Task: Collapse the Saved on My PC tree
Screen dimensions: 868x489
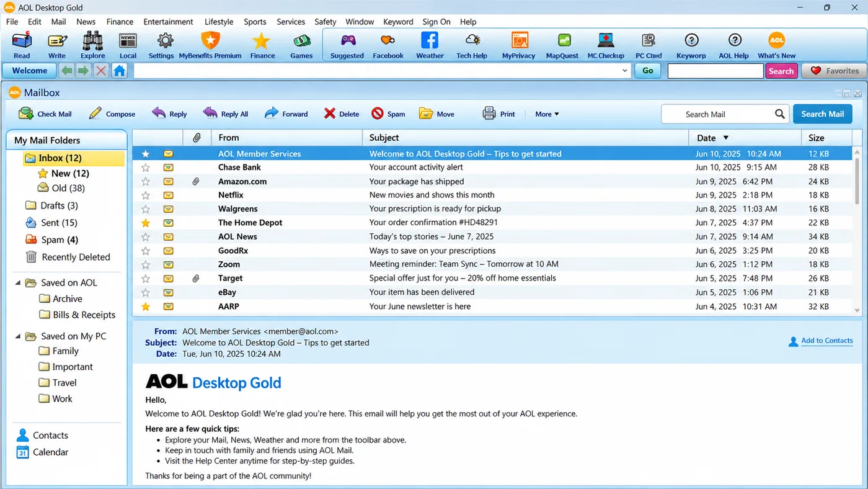Action: click(18, 336)
